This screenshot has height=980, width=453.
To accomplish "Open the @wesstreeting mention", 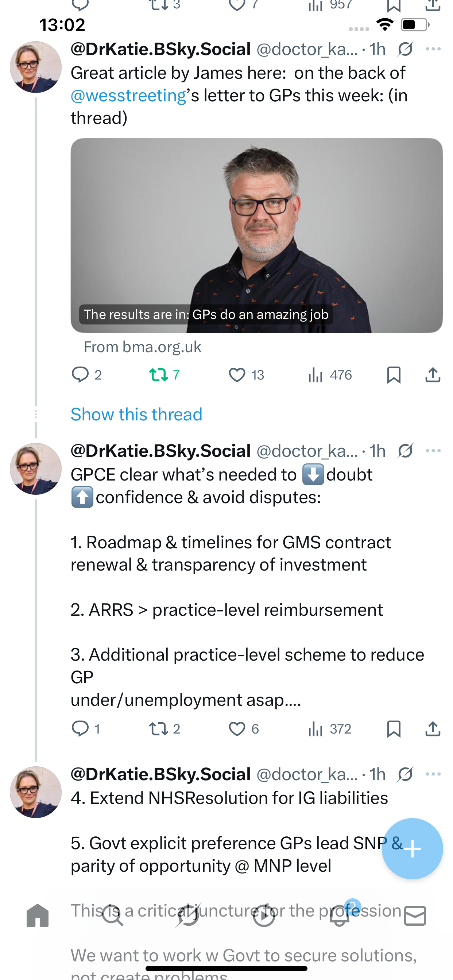I will coord(128,96).
